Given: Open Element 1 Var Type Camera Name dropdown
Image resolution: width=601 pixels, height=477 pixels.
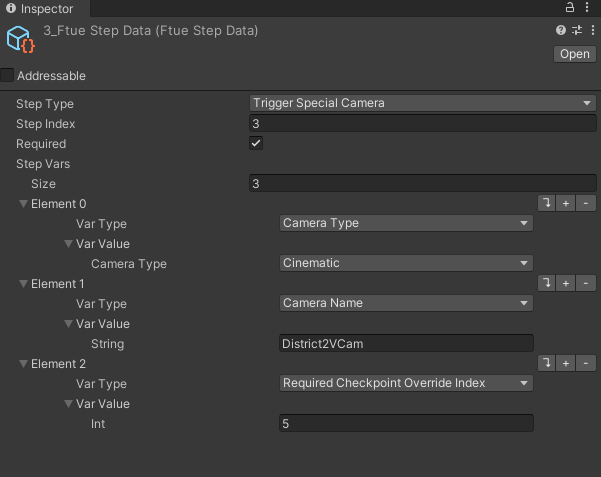Looking at the screenshot, I should [406, 303].
